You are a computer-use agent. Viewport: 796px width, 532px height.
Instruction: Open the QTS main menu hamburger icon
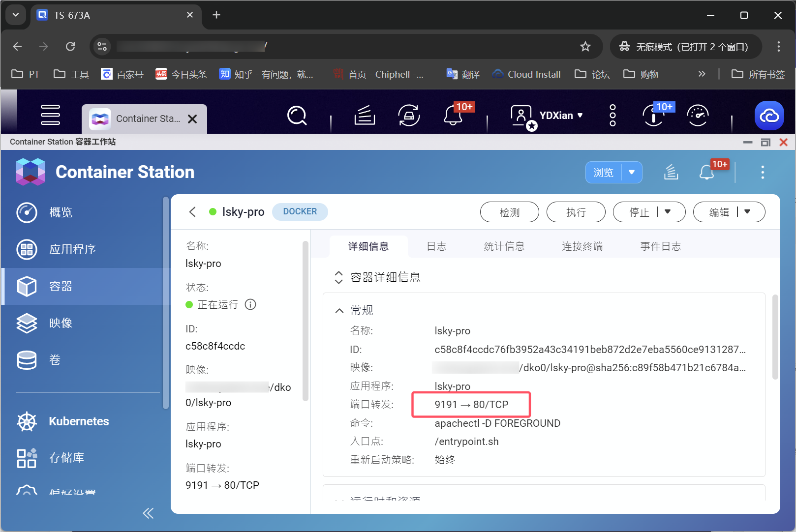point(50,115)
